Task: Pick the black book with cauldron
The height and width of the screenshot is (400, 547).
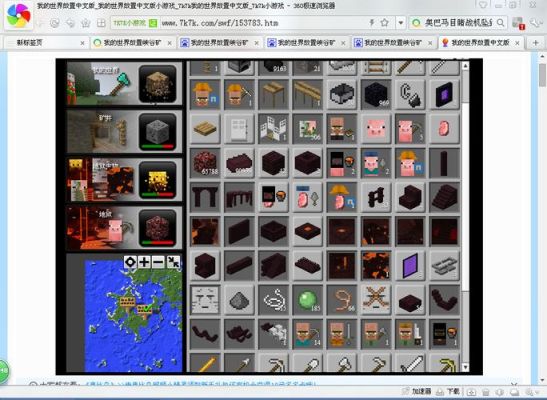Action: [444, 334]
